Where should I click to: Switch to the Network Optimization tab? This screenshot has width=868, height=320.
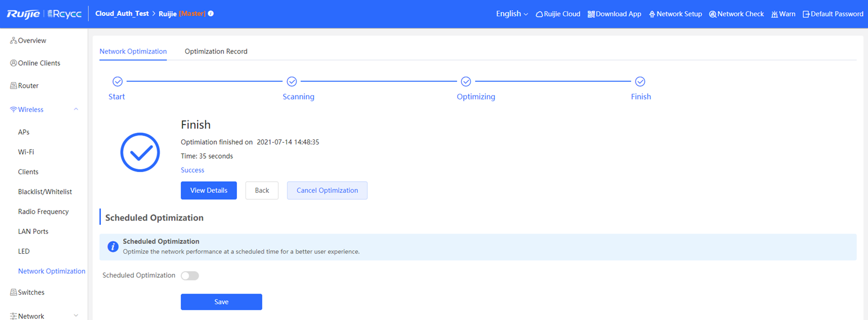tap(133, 51)
